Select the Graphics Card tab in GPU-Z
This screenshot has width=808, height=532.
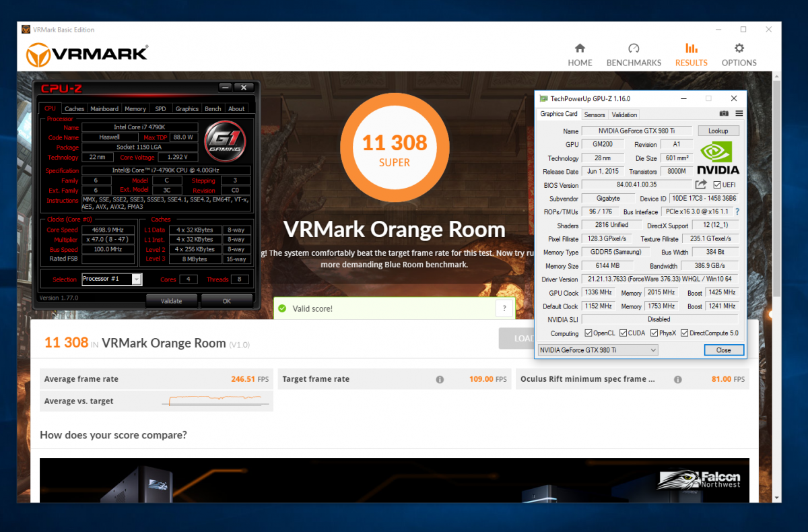559,114
